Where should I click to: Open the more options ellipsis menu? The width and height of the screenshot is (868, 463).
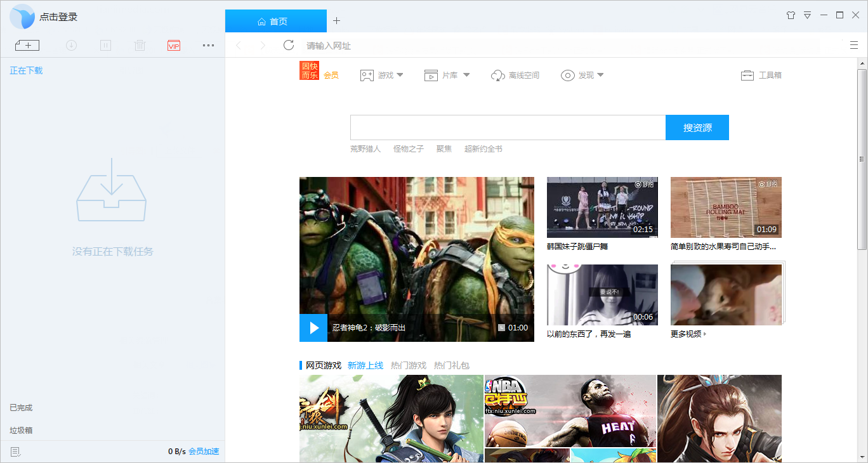pos(208,45)
